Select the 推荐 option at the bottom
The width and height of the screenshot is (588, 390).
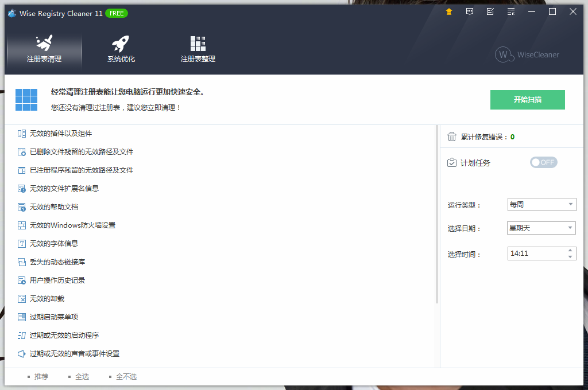[x=41, y=377]
